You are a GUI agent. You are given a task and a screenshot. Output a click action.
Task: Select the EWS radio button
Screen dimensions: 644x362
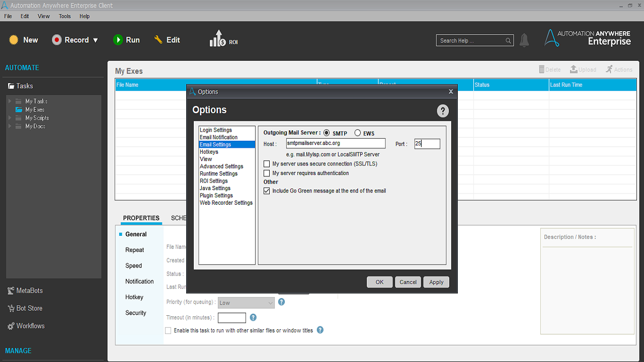point(357,133)
